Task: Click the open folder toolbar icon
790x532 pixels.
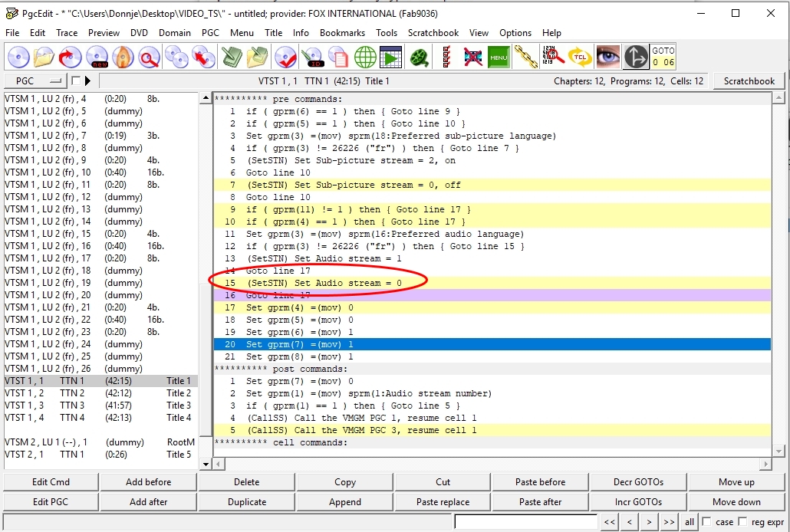Action: [x=44, y=57]
